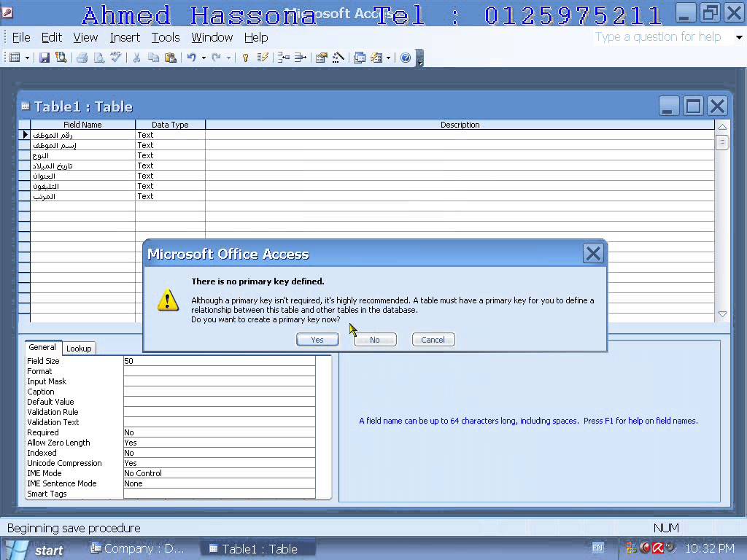
Task: Click the Redo arrow icon
Action: [216, 58]
